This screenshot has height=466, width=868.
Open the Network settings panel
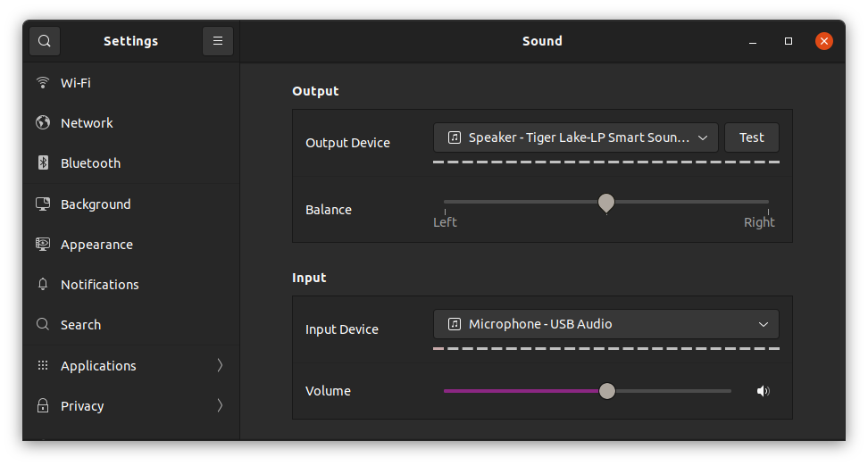[87, 123]
